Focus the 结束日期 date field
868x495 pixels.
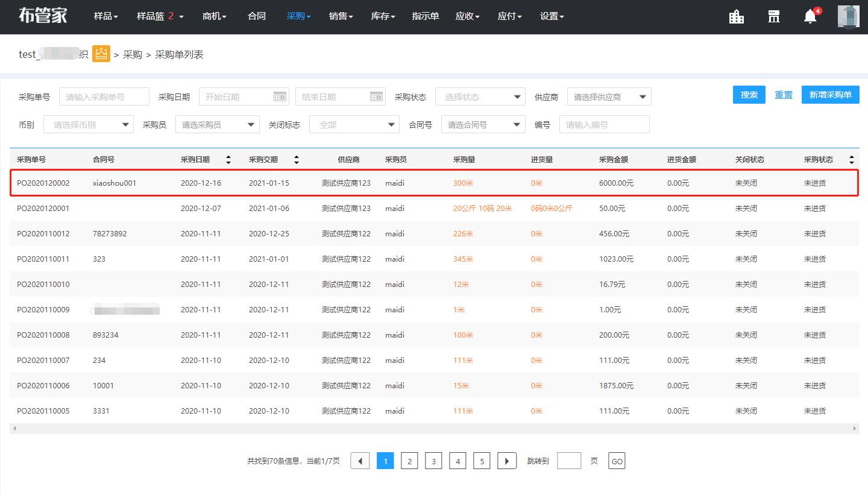[341, 96]
